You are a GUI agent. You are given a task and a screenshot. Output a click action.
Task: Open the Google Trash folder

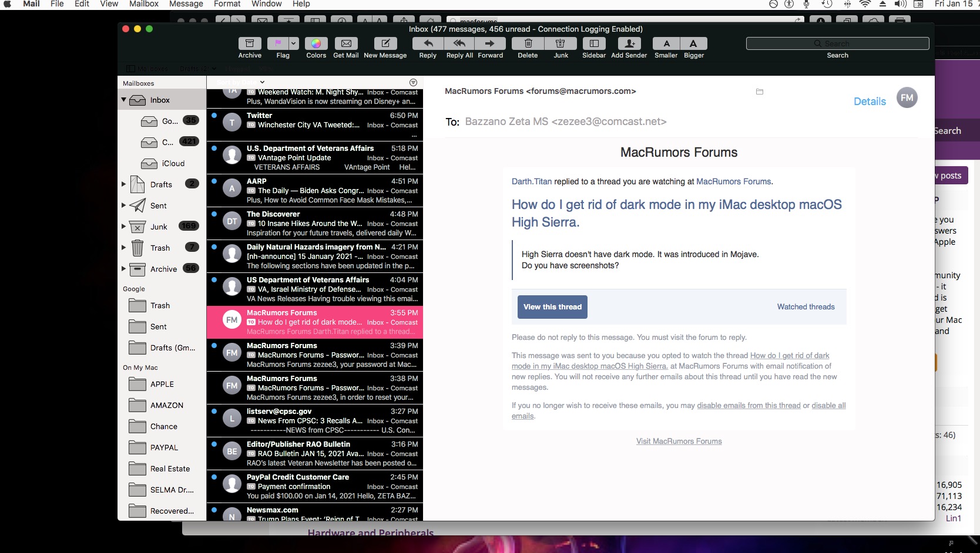coord(162,305)
